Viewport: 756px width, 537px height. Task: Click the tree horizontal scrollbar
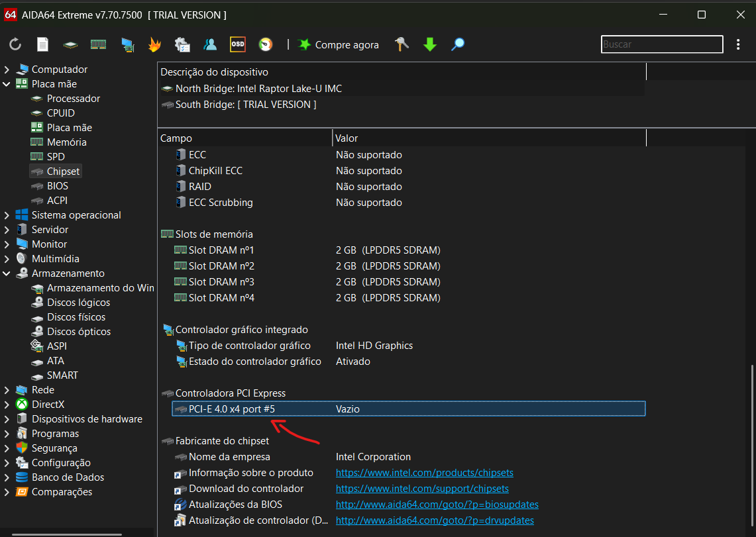tap(66, 534)
